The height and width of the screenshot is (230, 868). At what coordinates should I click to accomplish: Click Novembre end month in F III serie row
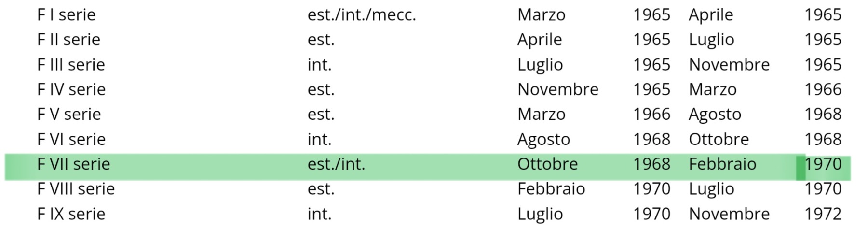[729, 65]
